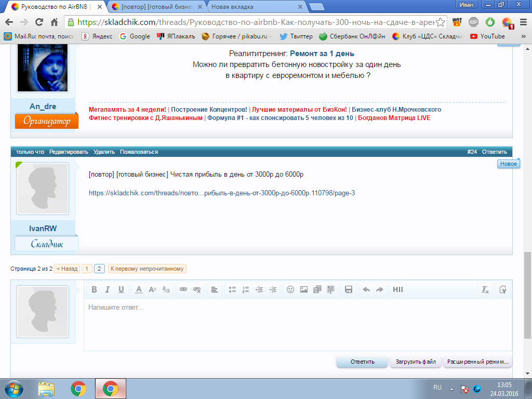Image resolution: width=532 pixels, height=399 pixels.
Task: Open the insert special block option
Action: coord(330,289)
